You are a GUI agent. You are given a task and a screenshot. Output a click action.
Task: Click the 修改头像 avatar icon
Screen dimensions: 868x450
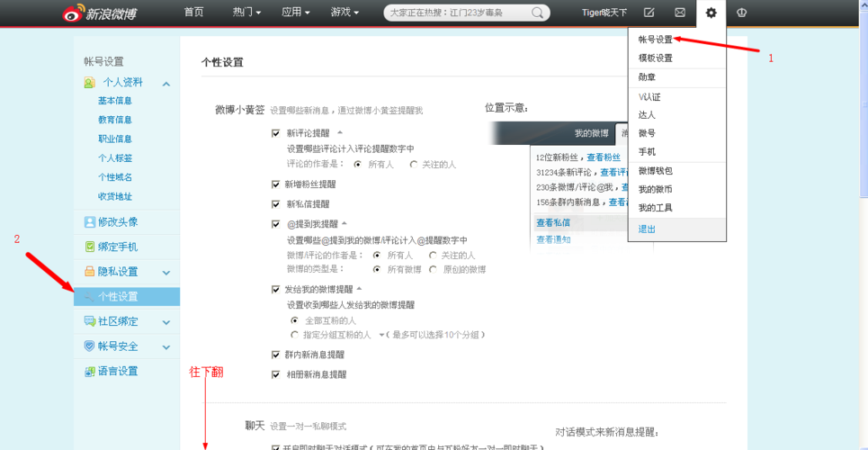(89, 221)
